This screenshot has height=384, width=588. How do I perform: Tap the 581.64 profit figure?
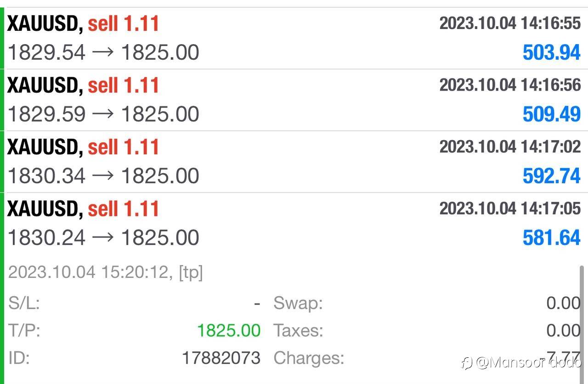click(x=551, y=238)
